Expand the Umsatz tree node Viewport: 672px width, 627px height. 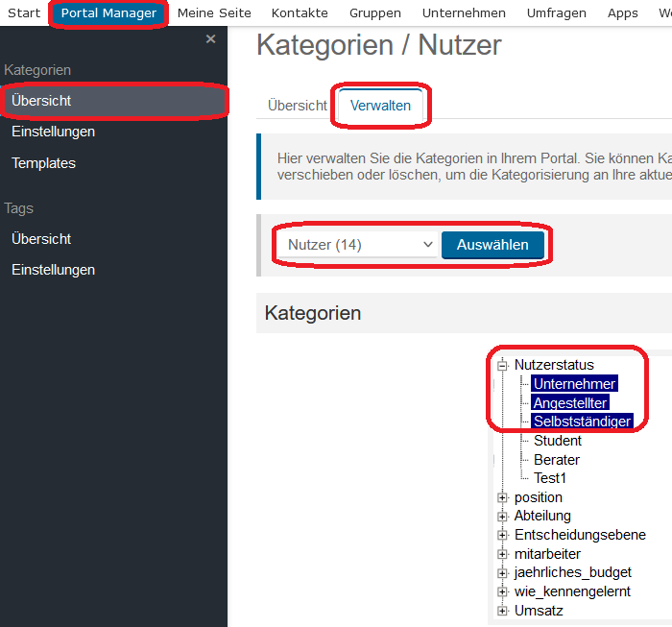(502, 611)
